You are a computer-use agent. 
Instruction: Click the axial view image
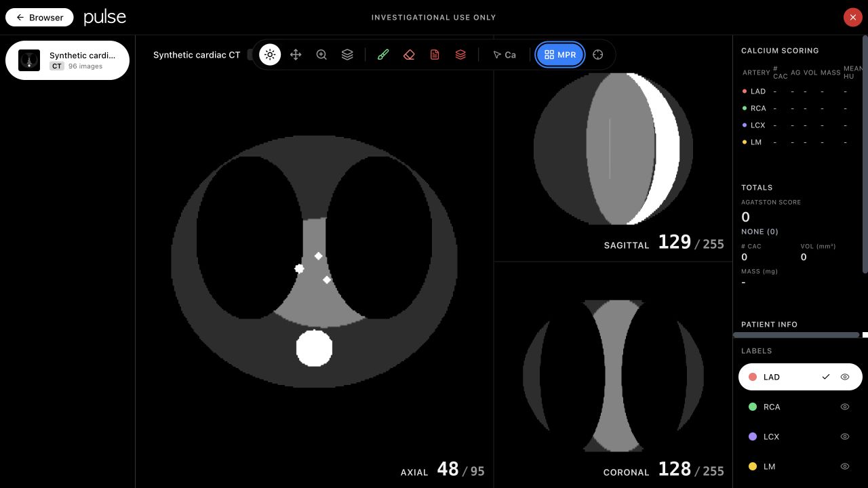point(314,262)
